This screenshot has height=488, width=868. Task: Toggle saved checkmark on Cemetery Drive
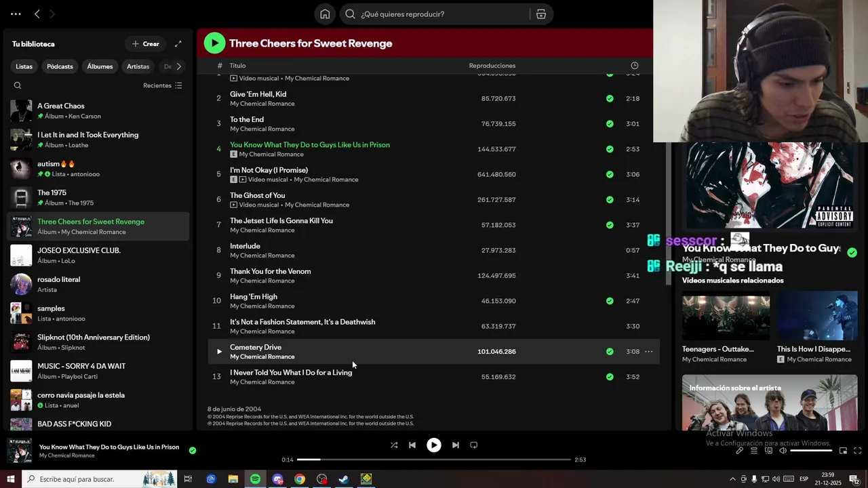[610, 352]
